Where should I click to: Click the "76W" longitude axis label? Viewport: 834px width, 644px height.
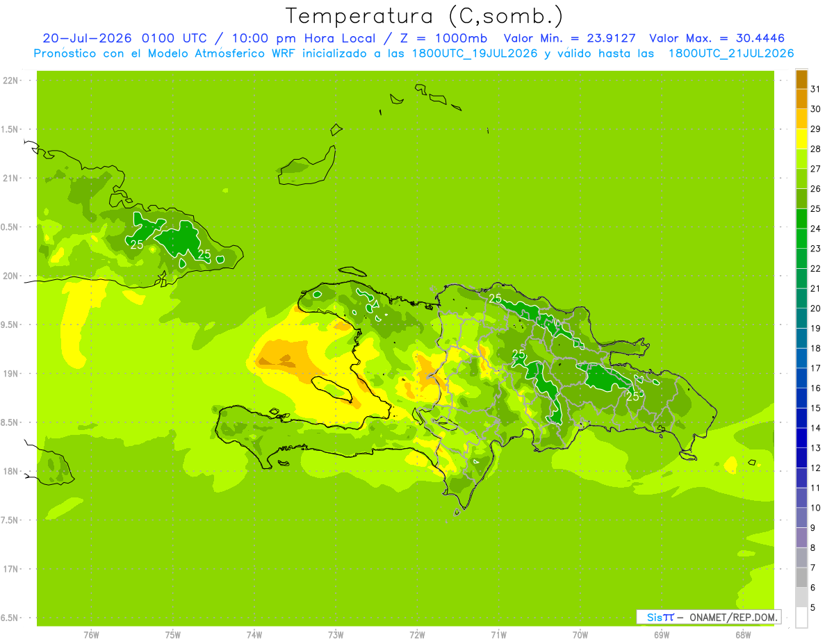point(91,635)
